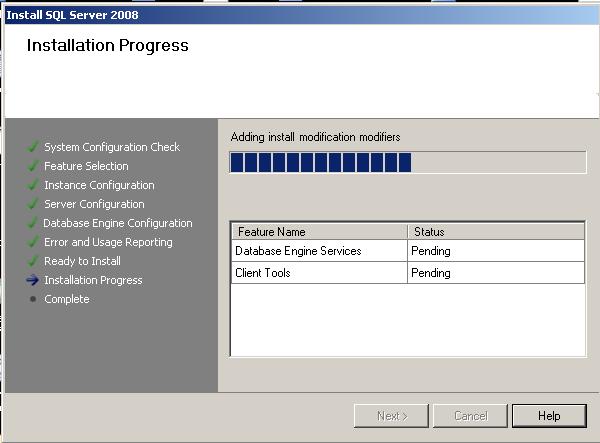Select the Feature Selection step
This screenshot has height=443, width=600.
(x=86, y=166)
